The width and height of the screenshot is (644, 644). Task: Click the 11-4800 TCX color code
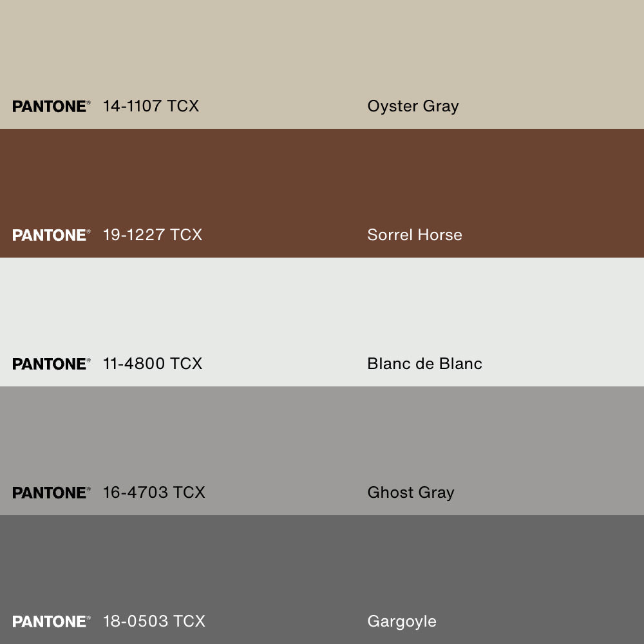pos(153,364)
